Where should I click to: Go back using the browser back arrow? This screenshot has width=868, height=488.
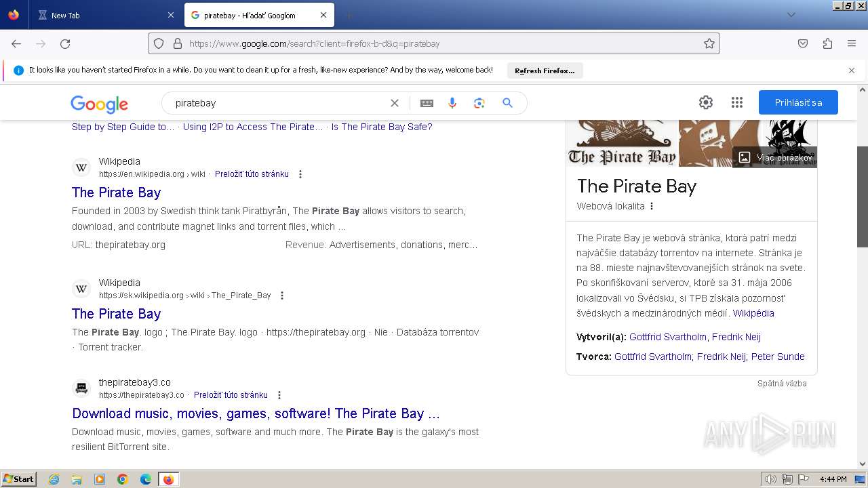click(16, 43)
